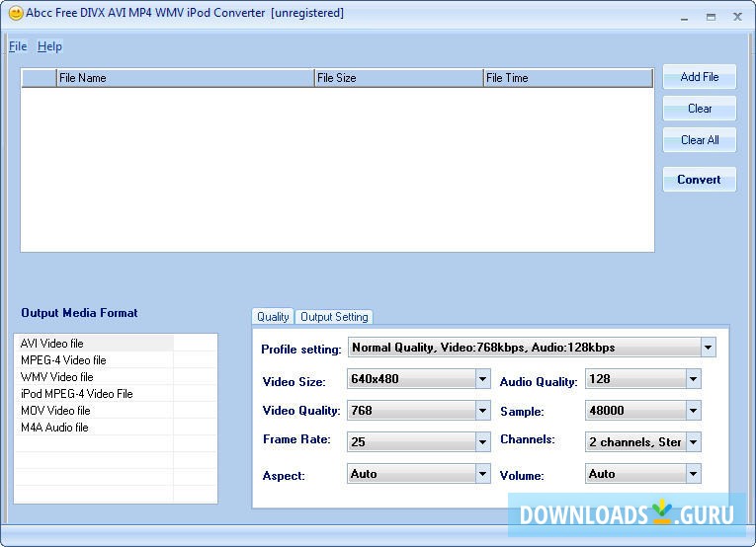The image size is (756, 547).
Task: Click the Add File button
Action: click(x=699, y=77)
